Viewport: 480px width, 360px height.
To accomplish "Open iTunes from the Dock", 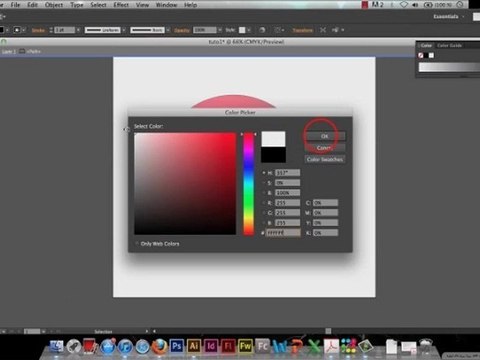I will (125, 347).
